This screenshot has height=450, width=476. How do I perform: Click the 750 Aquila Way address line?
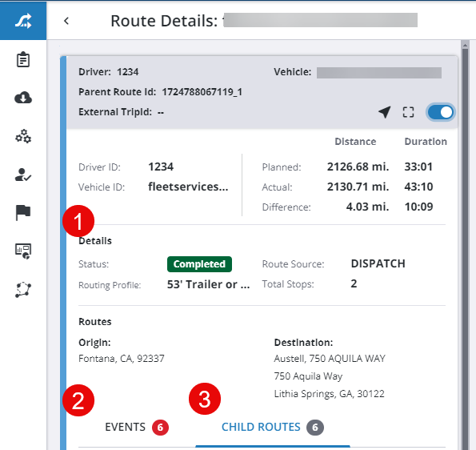click(x=308, y=376)
